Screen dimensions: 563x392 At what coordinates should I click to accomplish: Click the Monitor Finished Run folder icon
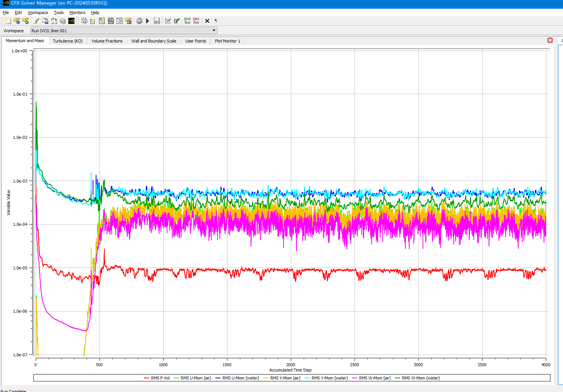25,21
